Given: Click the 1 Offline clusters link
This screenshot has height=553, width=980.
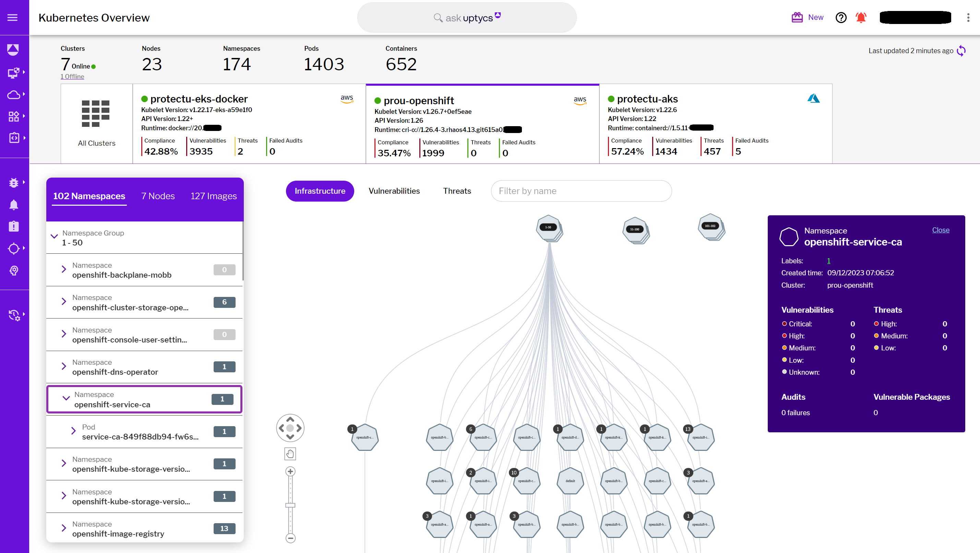Looking at the screenshot, I should (72, 76).
